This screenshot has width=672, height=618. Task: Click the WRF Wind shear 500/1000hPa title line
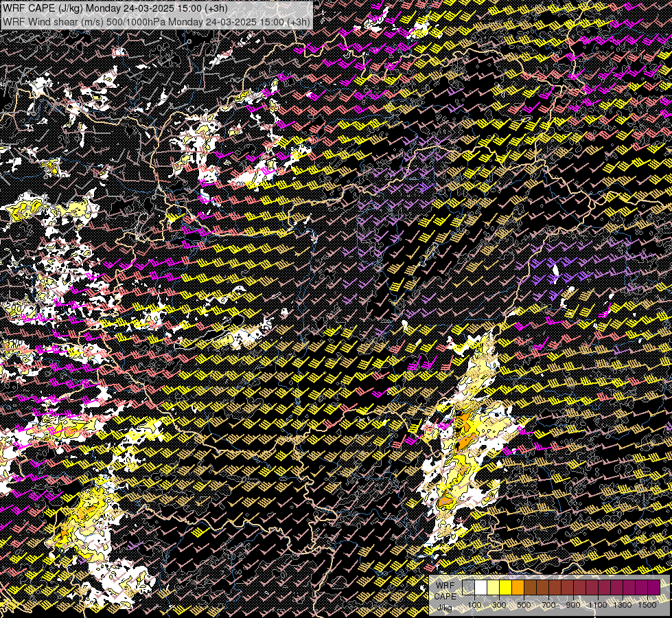pos(157,22)
